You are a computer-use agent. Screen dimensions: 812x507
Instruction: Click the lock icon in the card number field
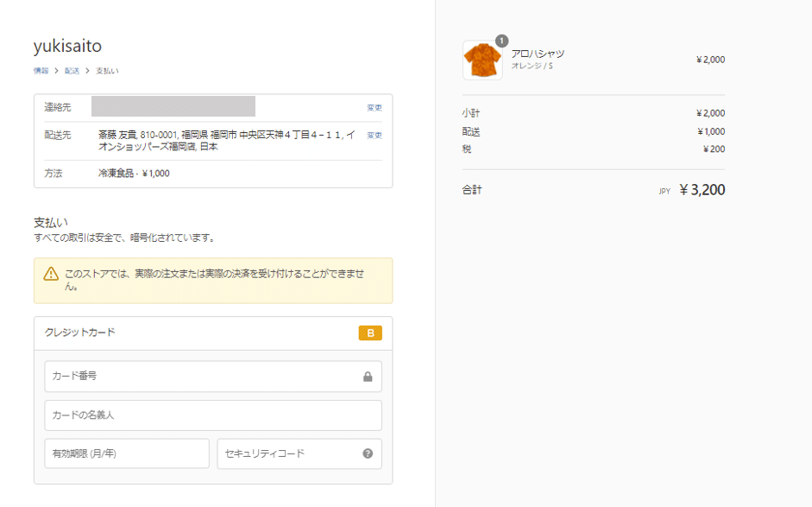(x=369, y=377)
